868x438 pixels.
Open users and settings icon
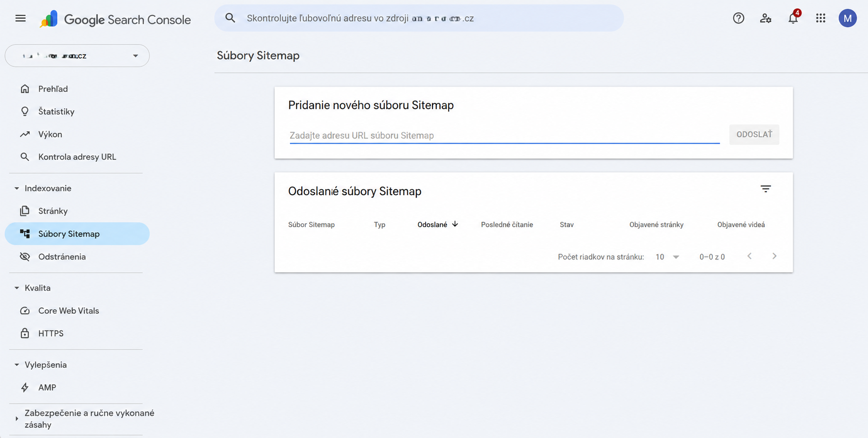point(765,18)
